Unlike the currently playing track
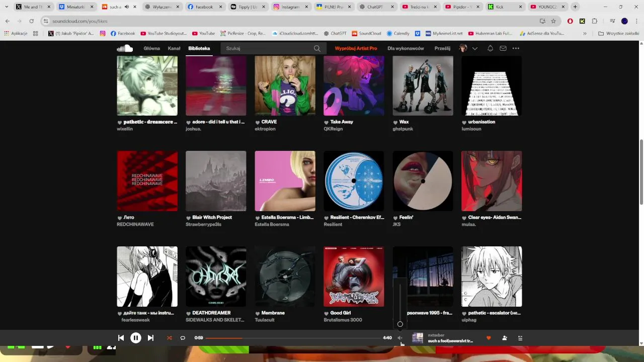The height and width of the screenshot is (362, 644). point(488,338)
